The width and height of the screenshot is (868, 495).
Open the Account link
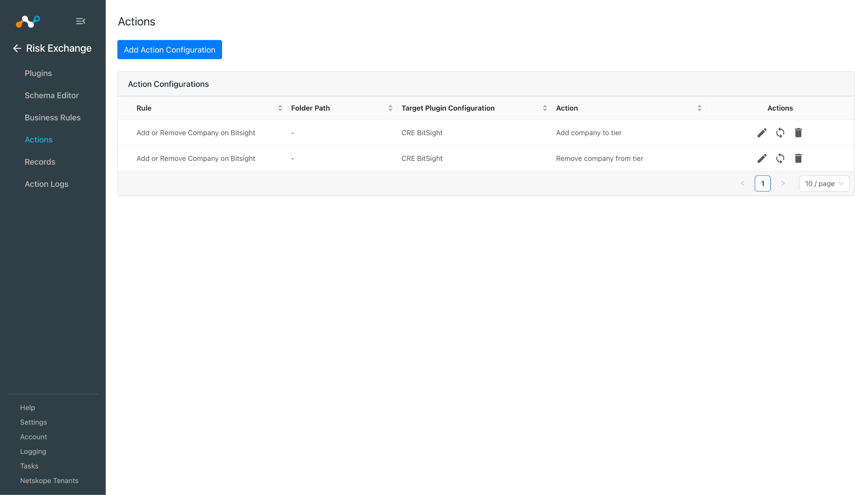pos(33,437)
